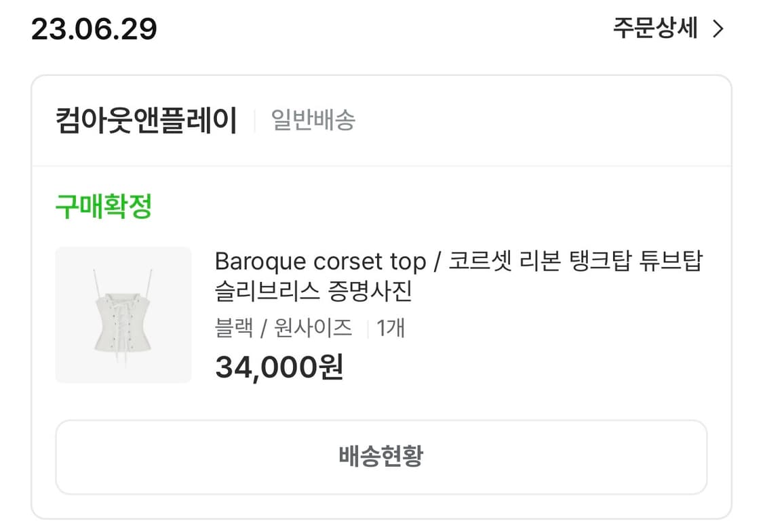Screen dimensions: 763x532
Task: Open the 컴아웃앤플레이 store page
Action: (x=146, y=119)
